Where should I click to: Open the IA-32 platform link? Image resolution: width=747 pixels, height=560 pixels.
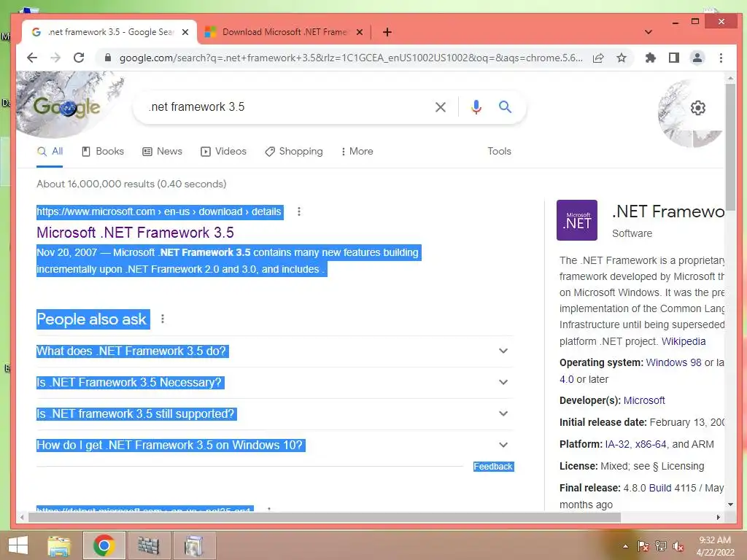(x=617, y=444)
